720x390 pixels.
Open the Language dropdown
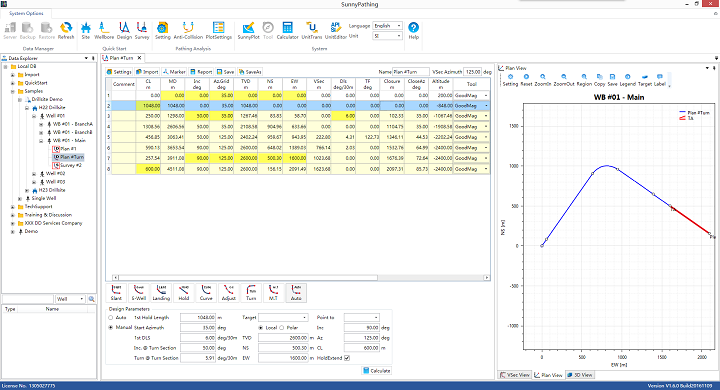click(388, 26)
